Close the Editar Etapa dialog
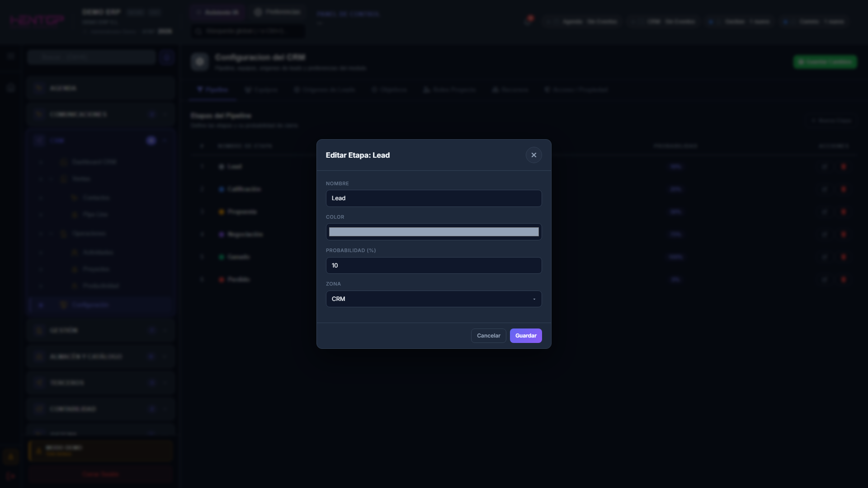Image resolution: width=868 pixels, height=488 pixels. (x=533, y=155)
